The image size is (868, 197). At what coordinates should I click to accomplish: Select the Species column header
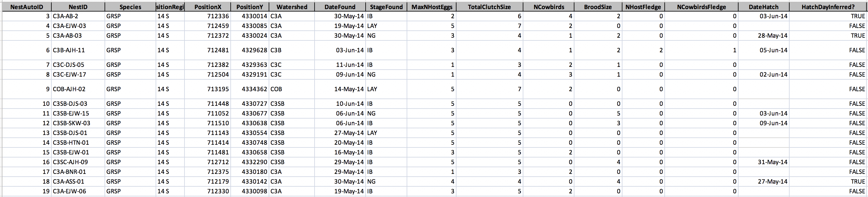coord(130,7)
